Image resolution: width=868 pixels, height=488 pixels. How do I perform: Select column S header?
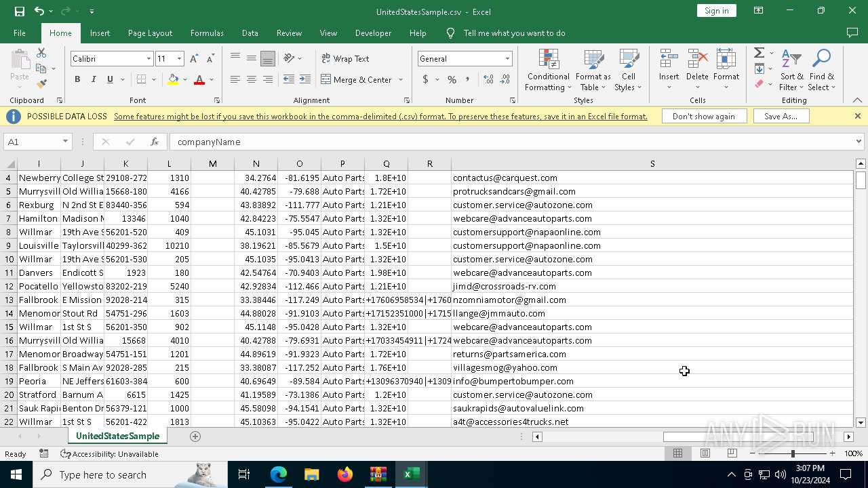coord(652,163)
